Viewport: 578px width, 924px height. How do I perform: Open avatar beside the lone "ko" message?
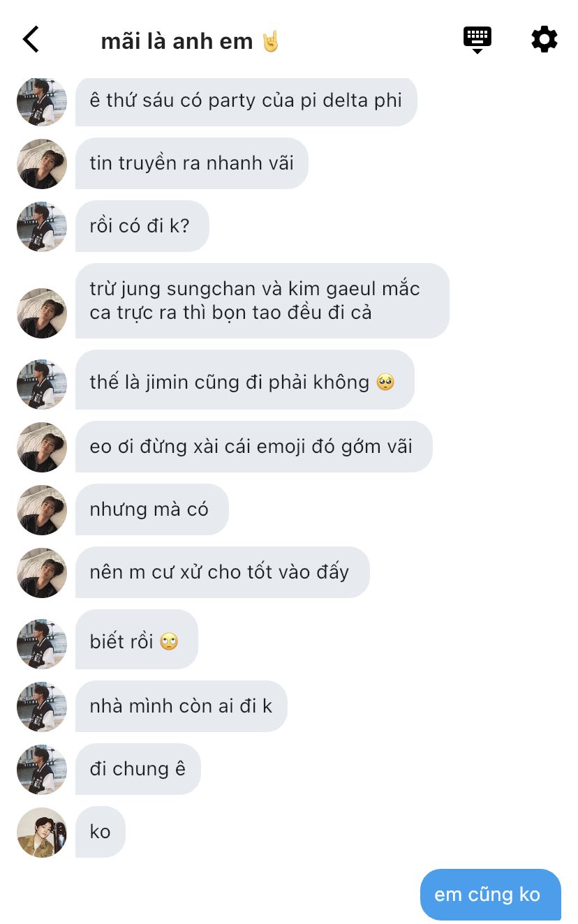point(42,833)
